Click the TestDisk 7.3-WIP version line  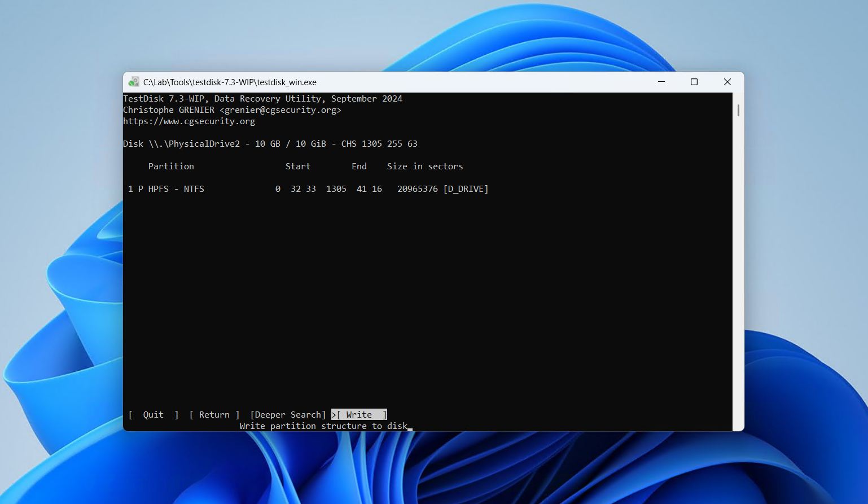click(263, 99)
